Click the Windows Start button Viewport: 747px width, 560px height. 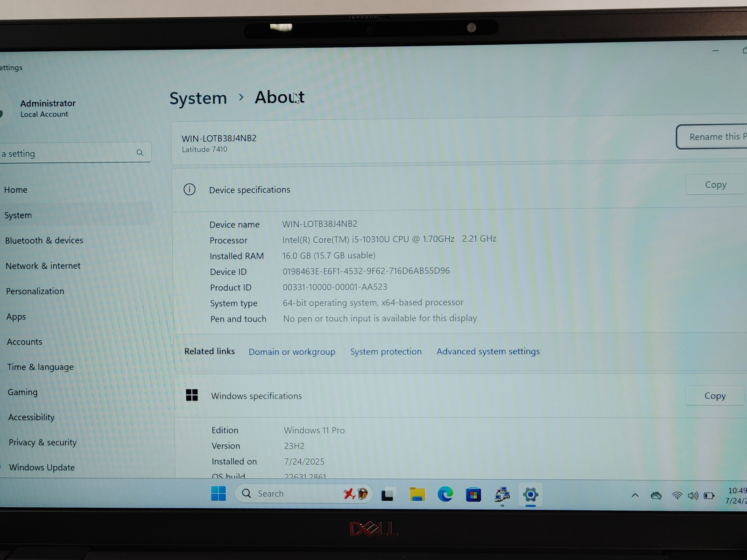pyautogui.click(x=218, y=493)
